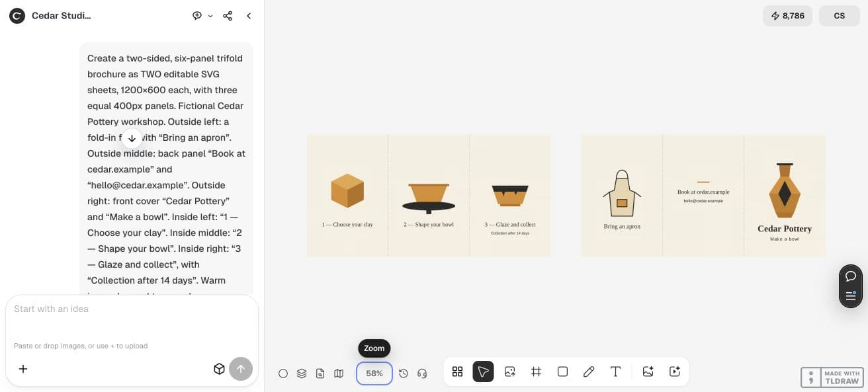Open the AI image generator tool

tap(648, 372)
